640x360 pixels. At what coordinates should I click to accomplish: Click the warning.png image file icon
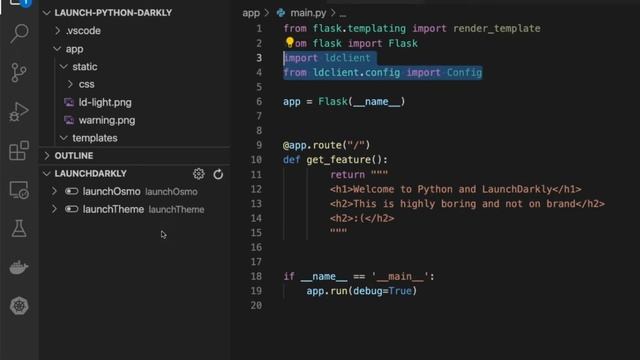[x=69, y=120]
